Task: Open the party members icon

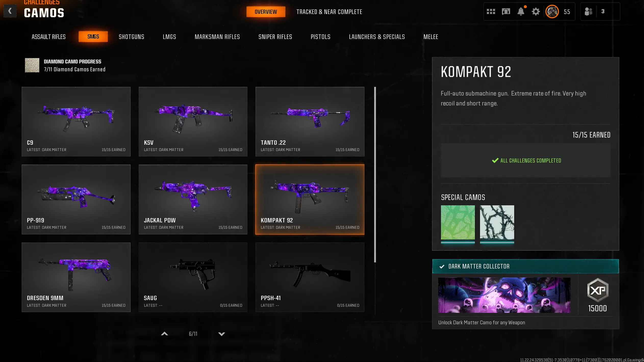Action: coord(588,11)
